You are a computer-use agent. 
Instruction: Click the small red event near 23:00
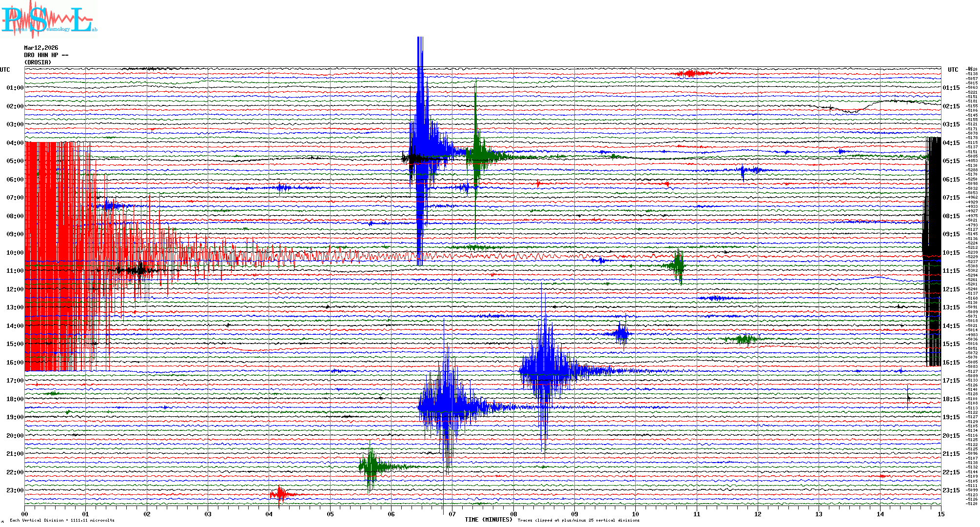point(280,495)
